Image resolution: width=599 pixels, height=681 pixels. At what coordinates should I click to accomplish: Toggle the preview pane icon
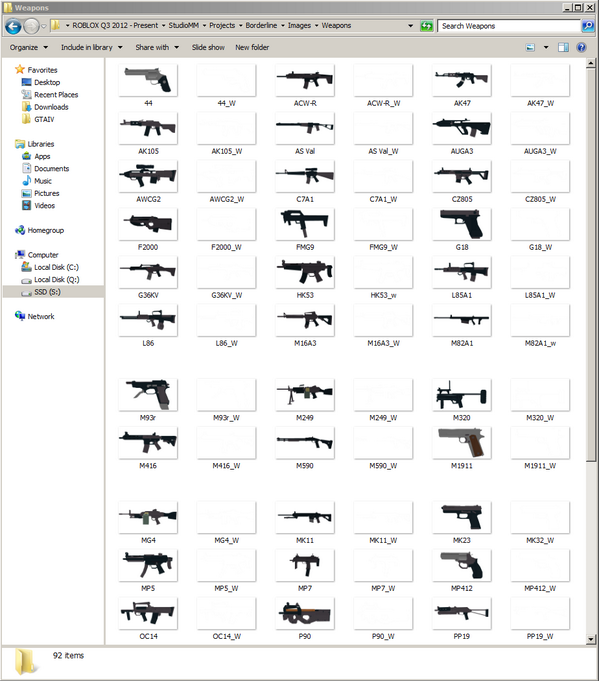[563, 47]
